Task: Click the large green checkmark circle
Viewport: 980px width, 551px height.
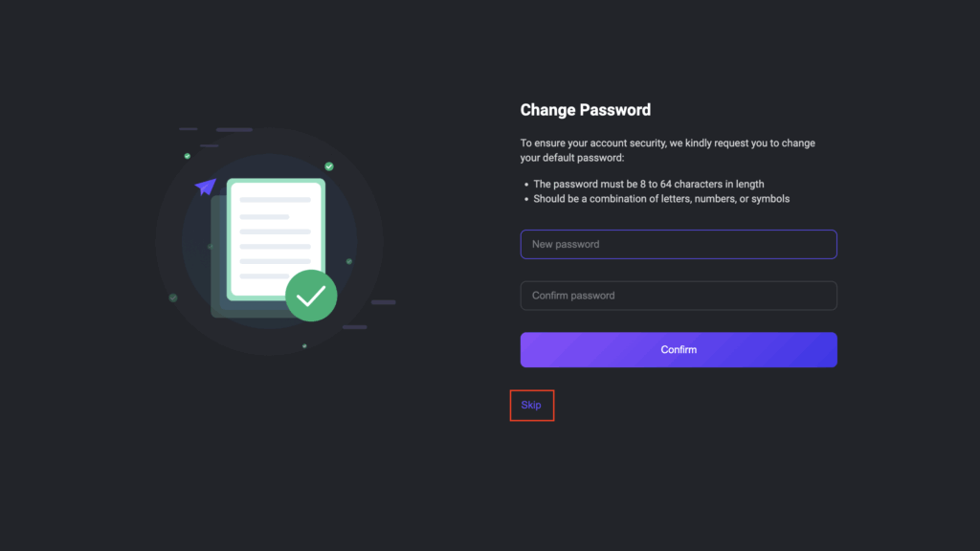Action: pos(311,296)
